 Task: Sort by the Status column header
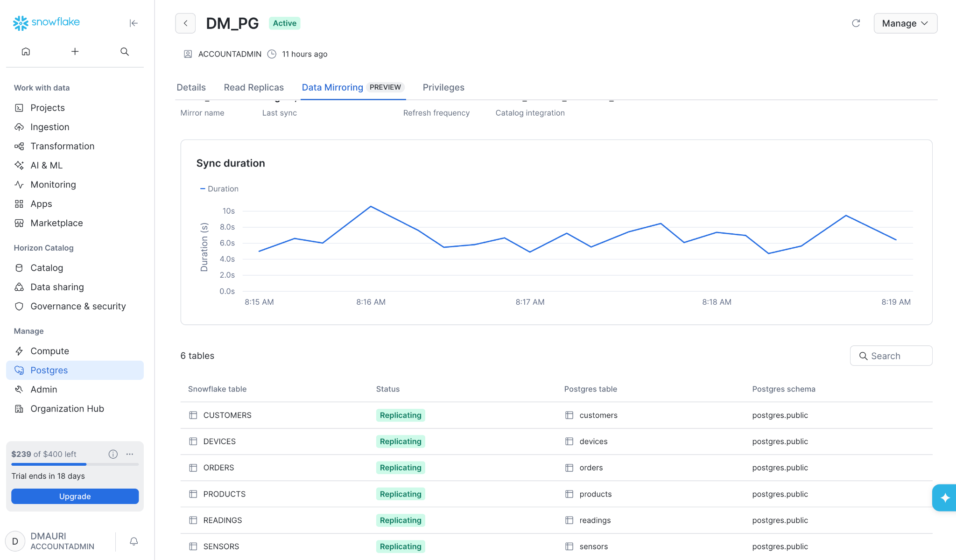pos(388,389)
